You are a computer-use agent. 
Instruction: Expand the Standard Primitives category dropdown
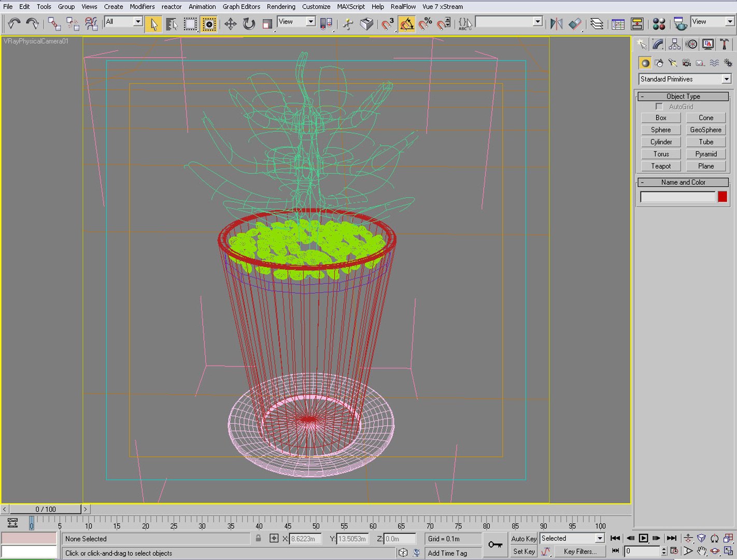685,79
